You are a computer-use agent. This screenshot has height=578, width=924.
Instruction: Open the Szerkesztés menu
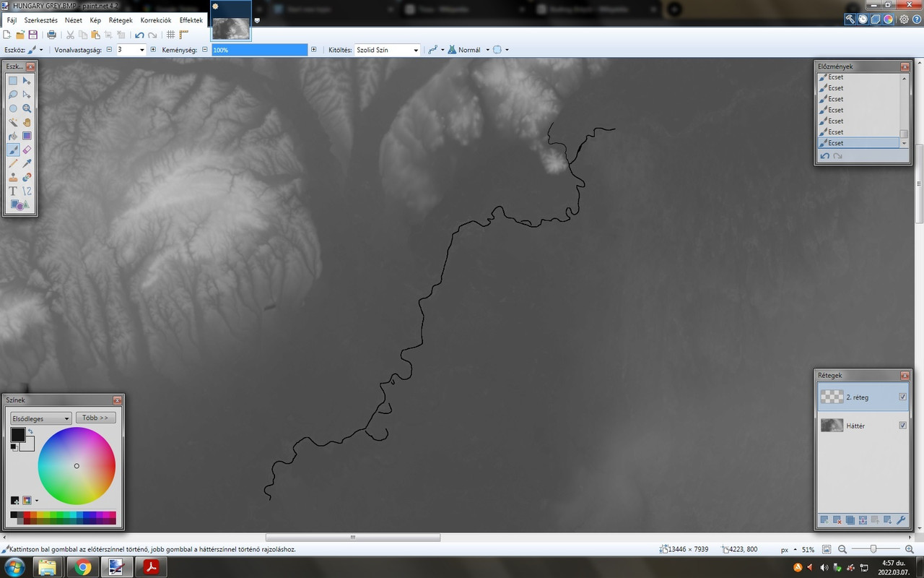coord(41,20)
